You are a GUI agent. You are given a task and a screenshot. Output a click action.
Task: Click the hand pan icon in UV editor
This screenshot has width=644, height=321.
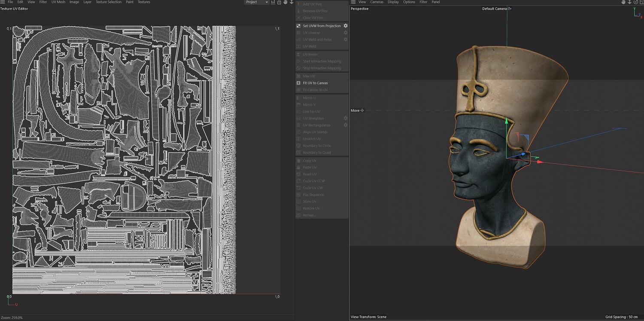[285, 2]
